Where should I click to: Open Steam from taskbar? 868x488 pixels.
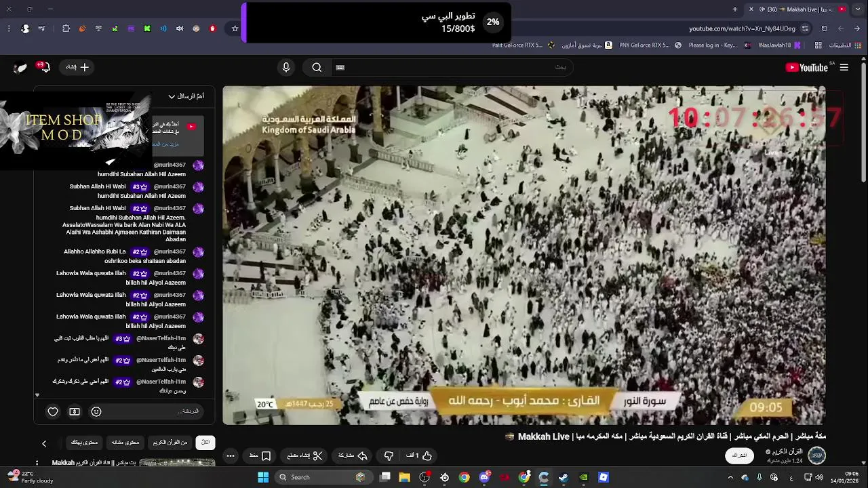click(564, 477)
